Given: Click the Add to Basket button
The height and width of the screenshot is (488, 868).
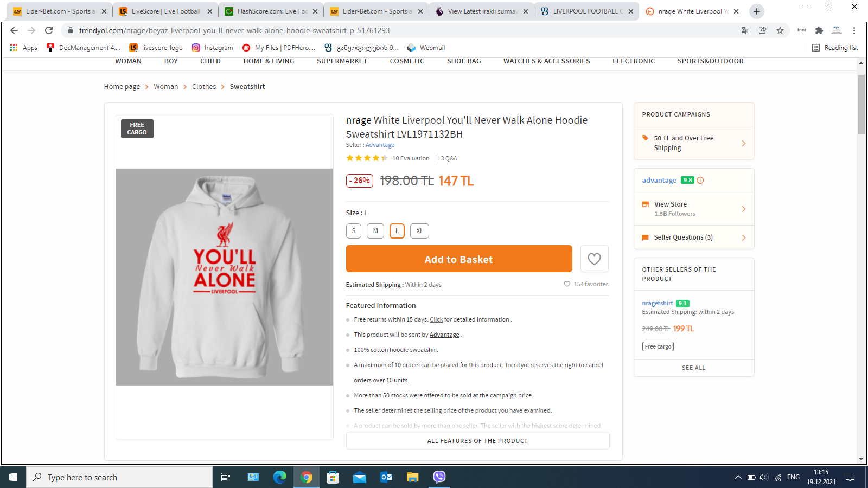Looking at the screenshot, I should (459, 259).
